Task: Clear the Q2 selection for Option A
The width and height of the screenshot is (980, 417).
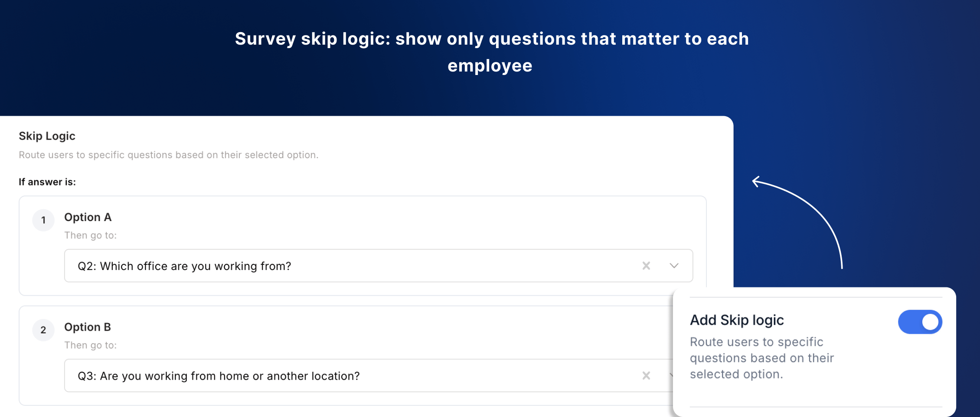Action: click(x=646, y=266)
